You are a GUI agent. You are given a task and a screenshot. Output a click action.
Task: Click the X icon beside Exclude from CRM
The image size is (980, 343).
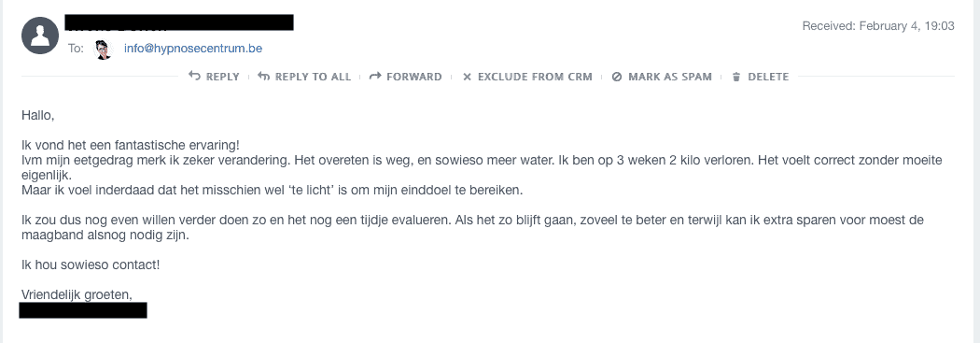[467, 77]
